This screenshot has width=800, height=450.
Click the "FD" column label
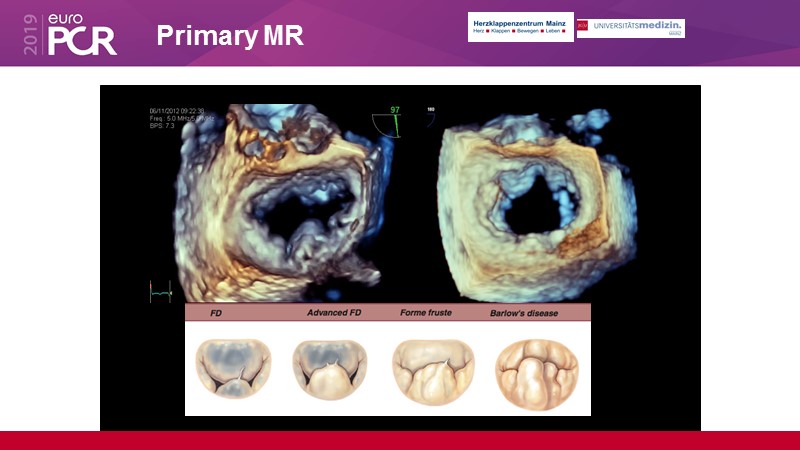coord(217,313)
